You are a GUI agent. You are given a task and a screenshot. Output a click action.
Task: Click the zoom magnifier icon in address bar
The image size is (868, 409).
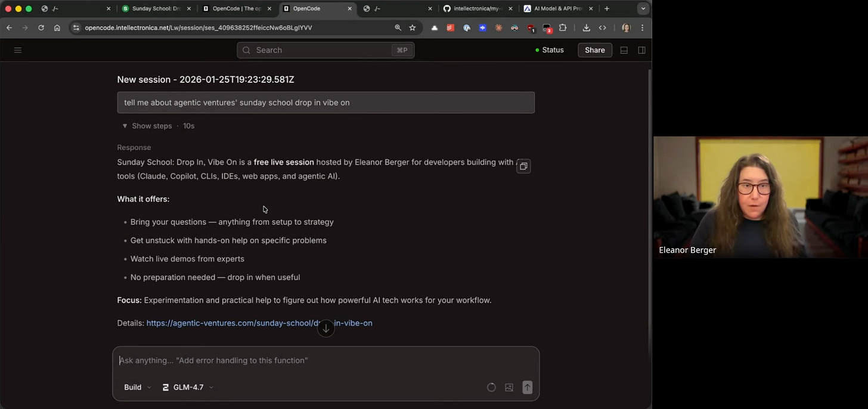click(398, 27)
